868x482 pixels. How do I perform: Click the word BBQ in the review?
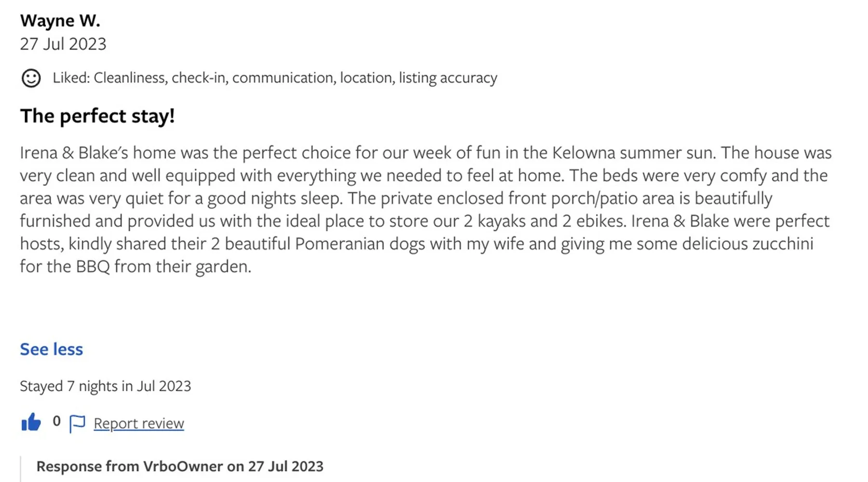(x=93, y=267)
